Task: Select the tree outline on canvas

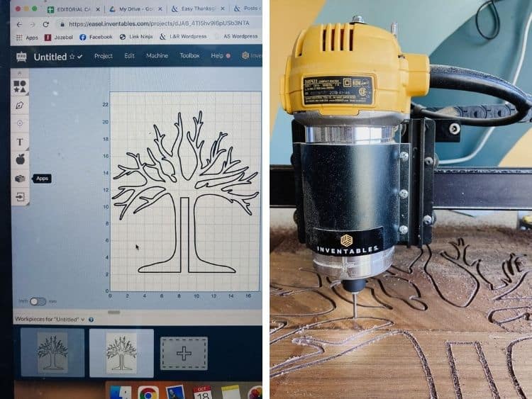Action: pos(185,192)
